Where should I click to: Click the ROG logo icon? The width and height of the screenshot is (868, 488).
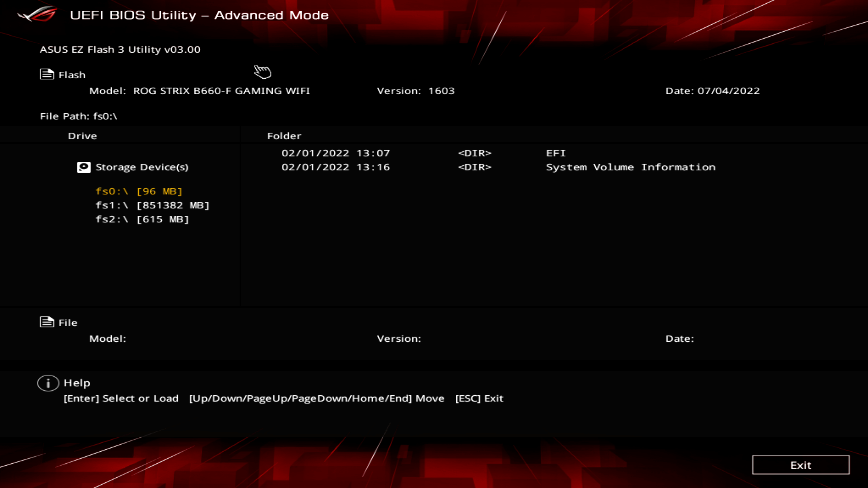click(x=38, y=14)
